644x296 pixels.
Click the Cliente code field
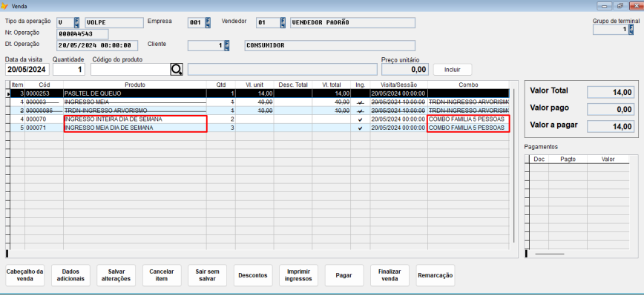click(206, 45)
